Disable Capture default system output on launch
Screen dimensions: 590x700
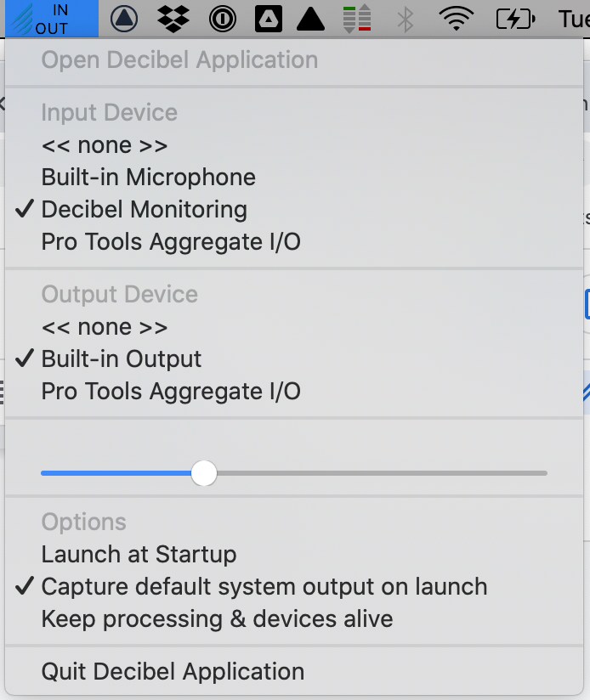(264, 587)
